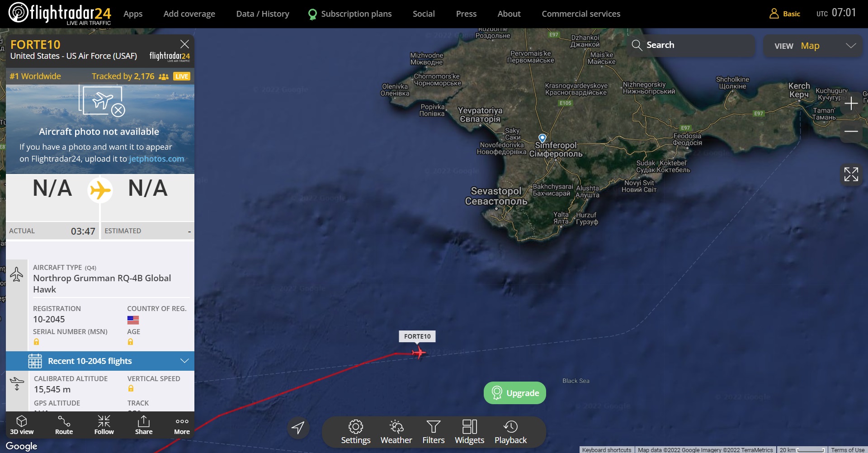Open the Weather layers panel
Image resolution: width=868 pixels, height=453 pixels.
pyautogui.click(x=396, y=432)
